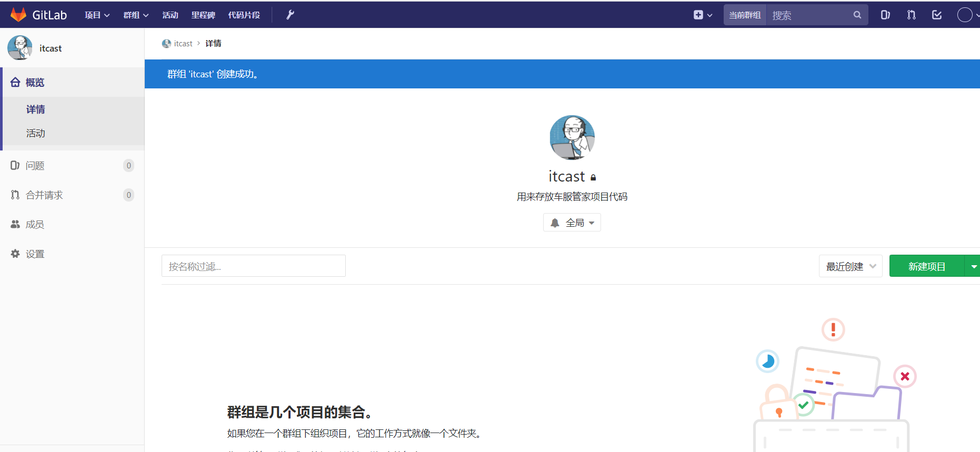The image size is (980, 452).
Task: Click the itcast group name heading
Action: 566,176
